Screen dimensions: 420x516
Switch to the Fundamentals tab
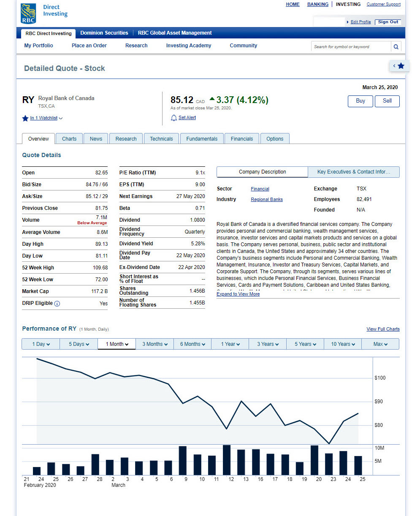coord(202,139)
